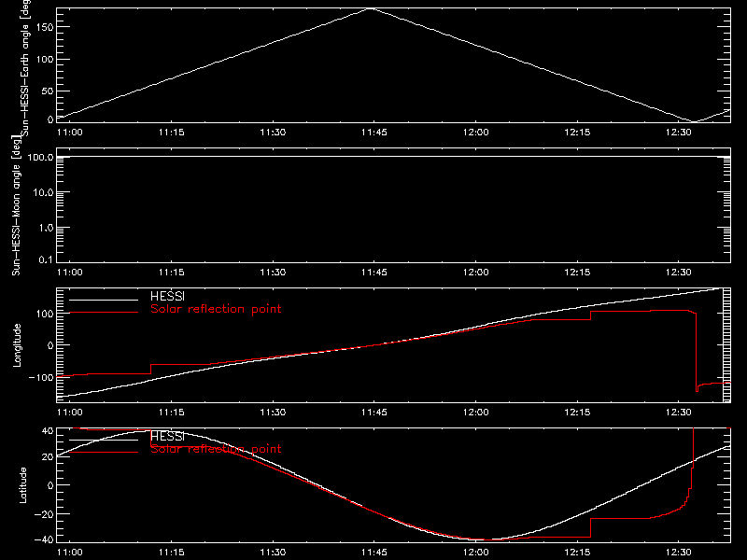The height and width of the screenshot is (560, 747).
Task: Click red Solar reflection point legend in Longitude plot
Action: pyautogui.click(x=216, y=309)
